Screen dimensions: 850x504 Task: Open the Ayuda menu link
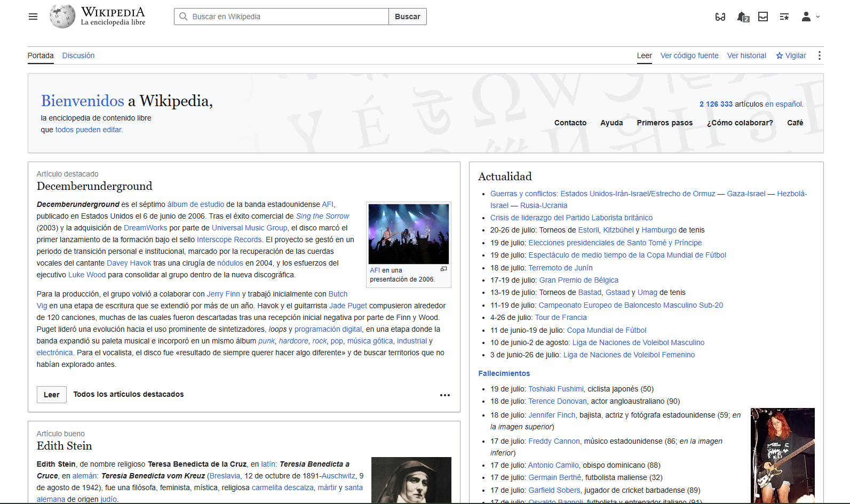611,123
